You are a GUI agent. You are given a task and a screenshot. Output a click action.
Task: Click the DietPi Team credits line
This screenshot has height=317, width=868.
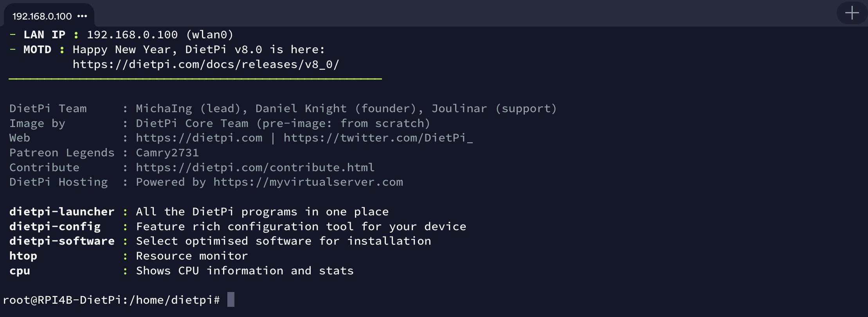[x=282, y=109]
